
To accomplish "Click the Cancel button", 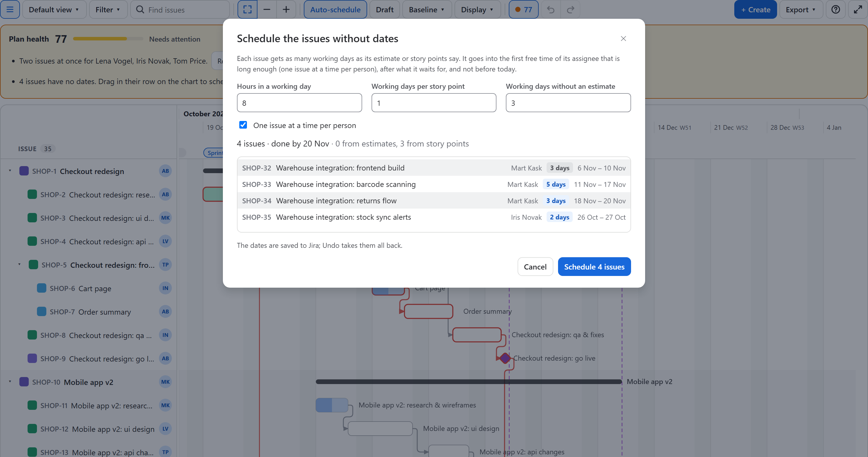I will [535, 267].
